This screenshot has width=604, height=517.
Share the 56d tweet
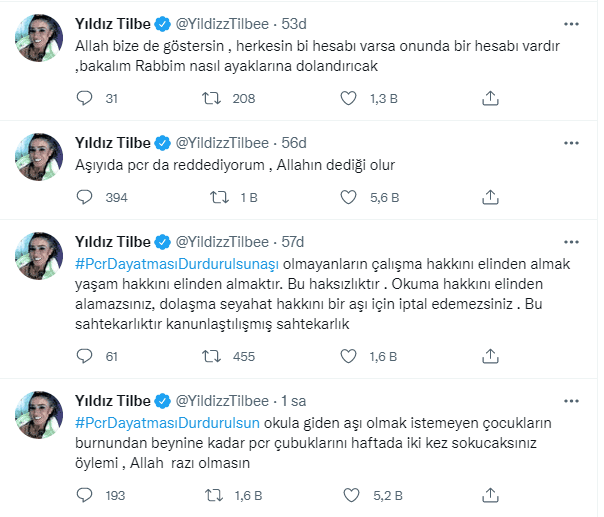490,197
